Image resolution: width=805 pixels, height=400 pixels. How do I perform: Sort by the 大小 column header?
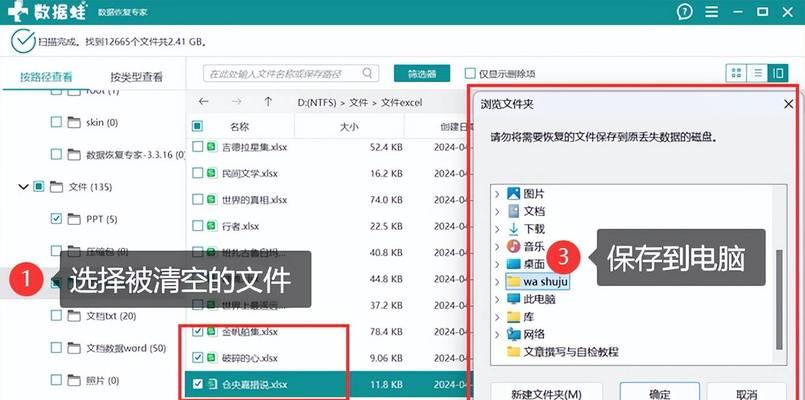tap(349, 126)
